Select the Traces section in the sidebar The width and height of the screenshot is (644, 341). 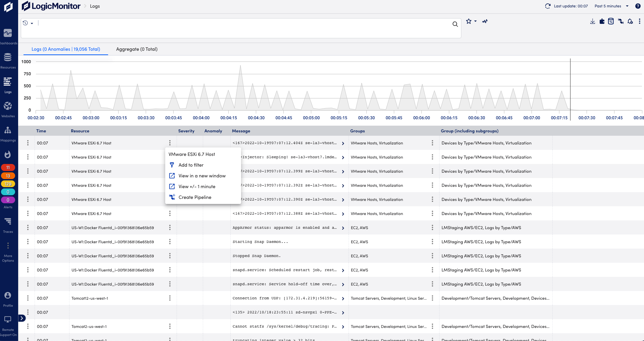8,221
